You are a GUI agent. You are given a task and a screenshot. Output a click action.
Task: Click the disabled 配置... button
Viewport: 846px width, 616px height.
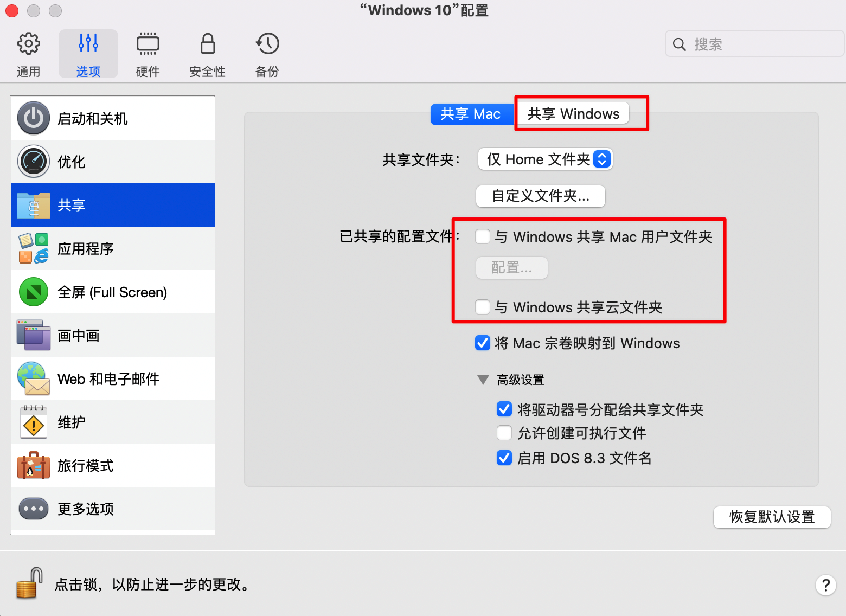pyautogui.click(x=512, y=268)
